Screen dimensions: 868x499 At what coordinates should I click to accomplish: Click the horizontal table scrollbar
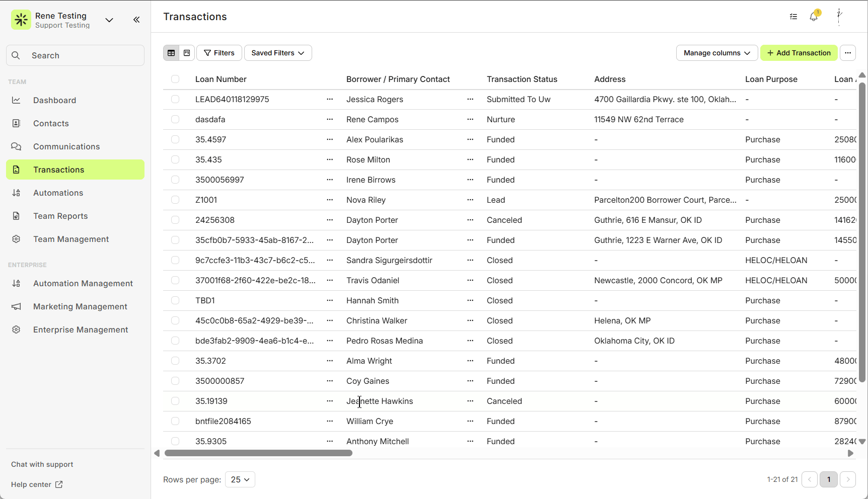point(258,453)
